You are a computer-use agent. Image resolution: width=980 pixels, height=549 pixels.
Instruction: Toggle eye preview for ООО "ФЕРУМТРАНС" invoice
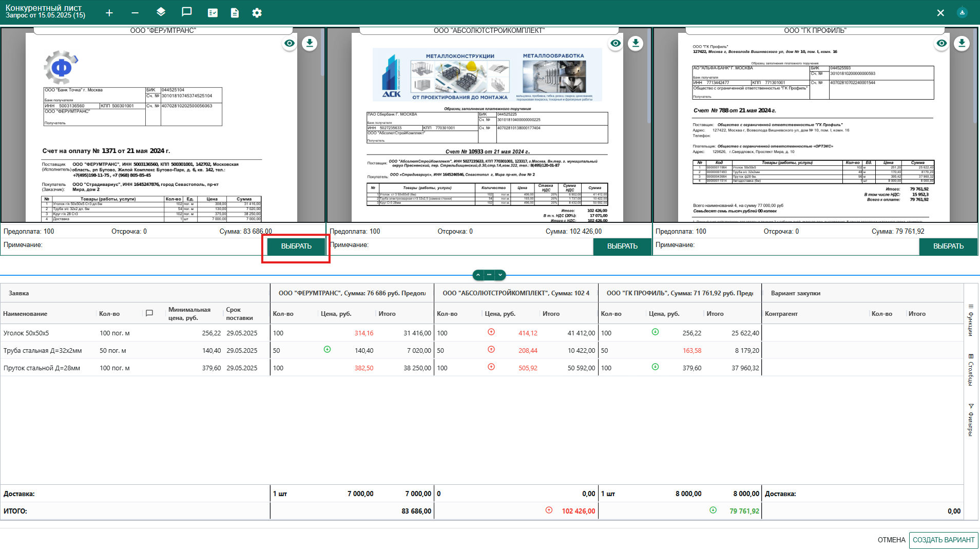[x=290, y=43]
